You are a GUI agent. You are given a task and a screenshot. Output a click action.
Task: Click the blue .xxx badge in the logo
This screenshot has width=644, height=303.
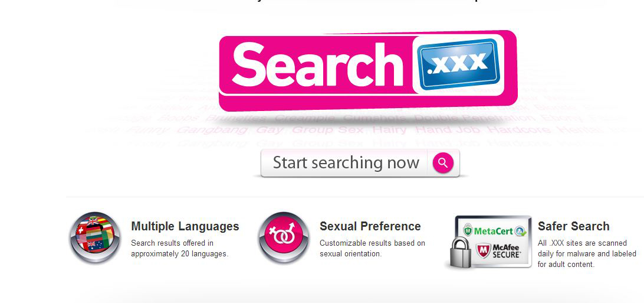coord(459,64)
